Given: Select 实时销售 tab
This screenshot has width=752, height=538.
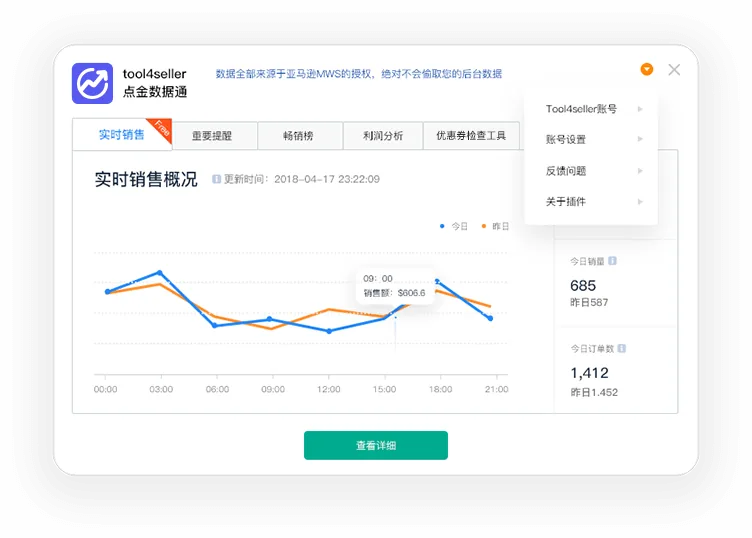Looking at the screenshot, I should tap(122, 135).
